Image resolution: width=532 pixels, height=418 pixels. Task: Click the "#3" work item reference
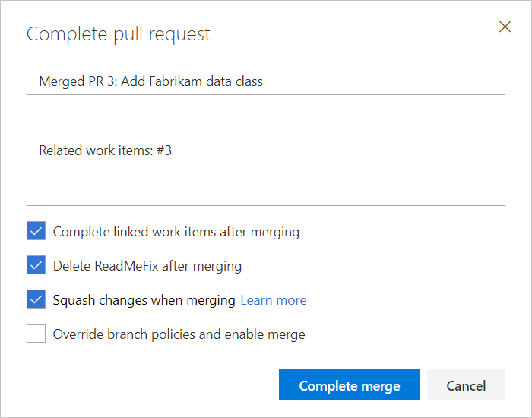click(x=163, y=150)
